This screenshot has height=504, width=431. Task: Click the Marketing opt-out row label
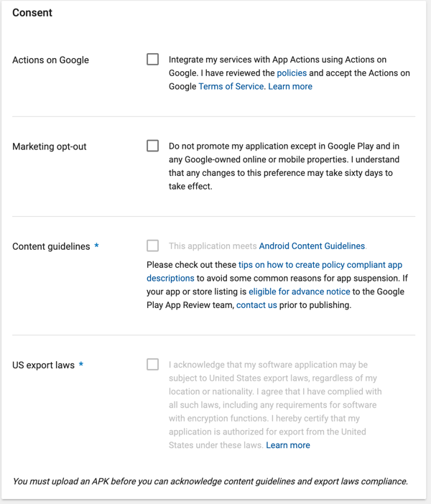tap(50, 146)
